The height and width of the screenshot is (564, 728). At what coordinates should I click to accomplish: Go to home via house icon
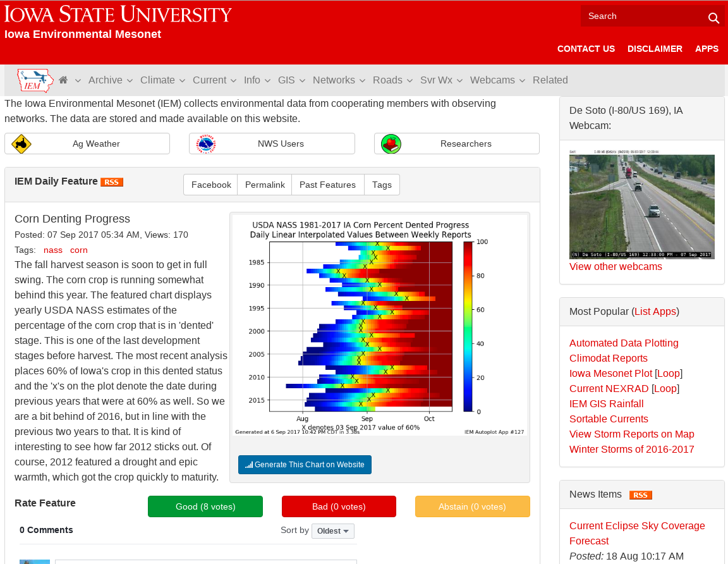tap(64, 80)
